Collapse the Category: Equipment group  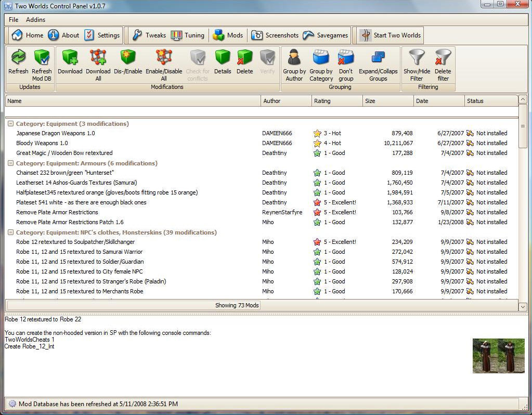[10, 124]
